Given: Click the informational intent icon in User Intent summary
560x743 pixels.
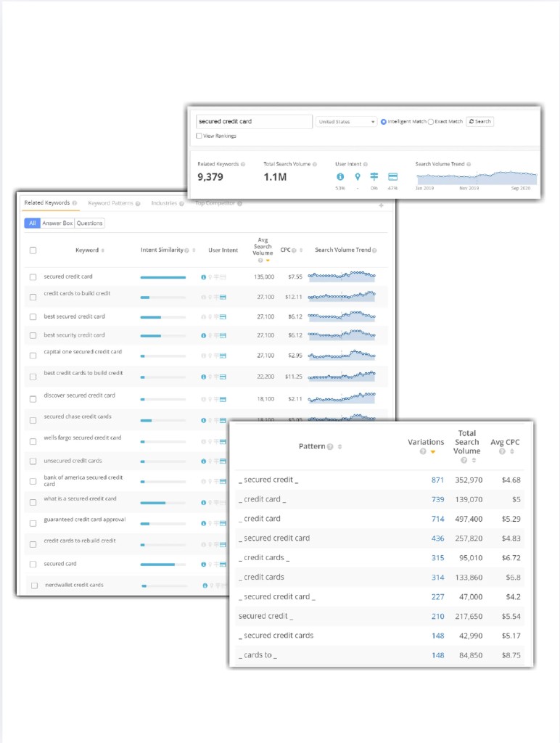Looking at the screenshot, I should (340, 177).
